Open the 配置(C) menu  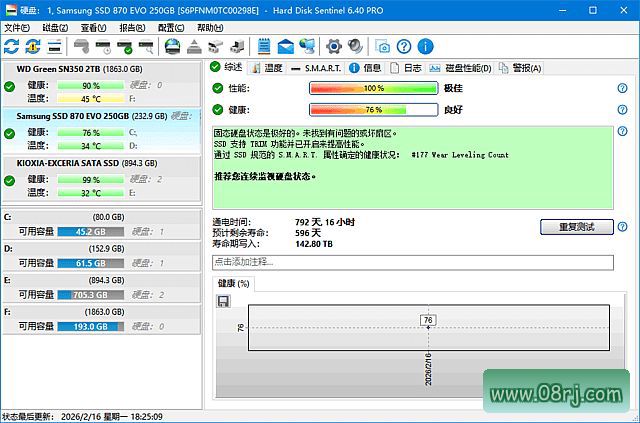(x=172, y=28)
